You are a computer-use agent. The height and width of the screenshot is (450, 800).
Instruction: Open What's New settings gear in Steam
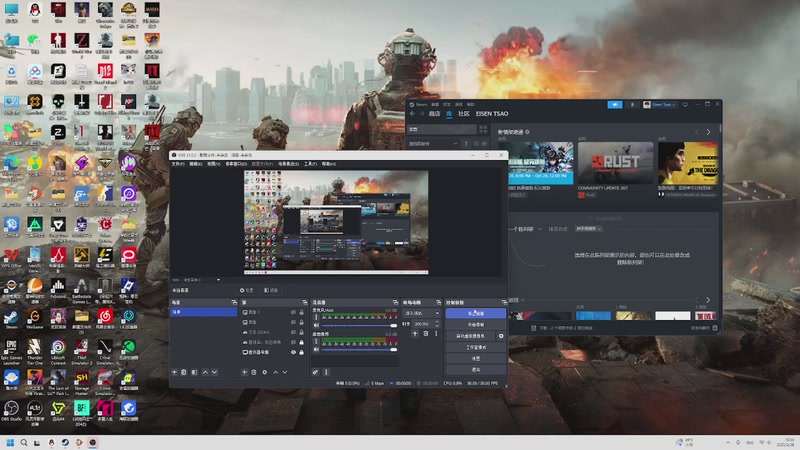coord(527,132)
